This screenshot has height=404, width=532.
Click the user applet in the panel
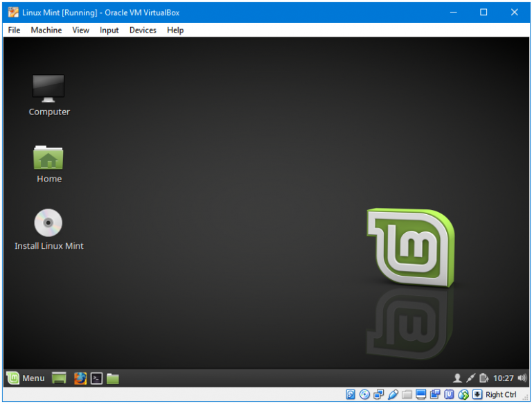pyautogui.click(x=457, y=378)
